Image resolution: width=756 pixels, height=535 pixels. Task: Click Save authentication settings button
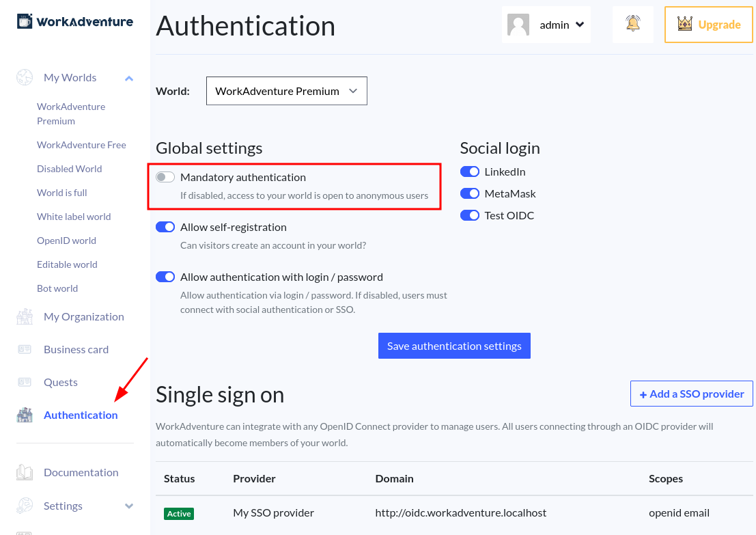(454, 346)
